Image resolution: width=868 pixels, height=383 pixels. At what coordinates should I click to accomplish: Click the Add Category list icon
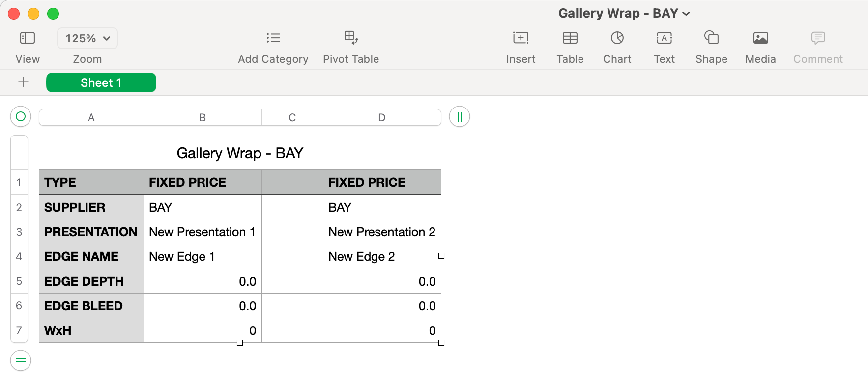[273, 38]
